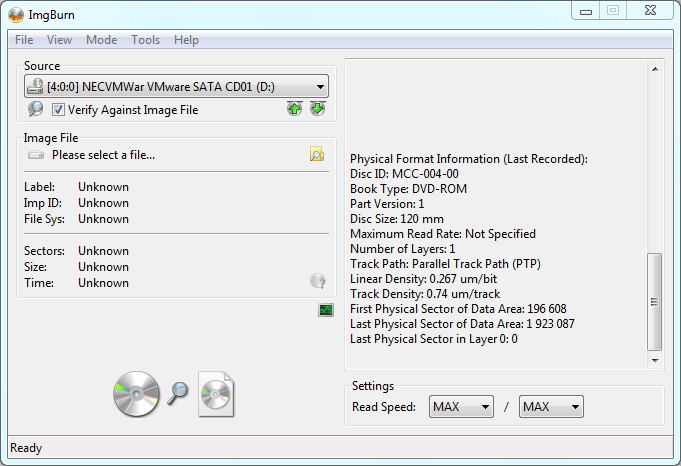Click 'Physical Format Information (Last Recorded)' heading
The width and height of the screenshot is (681, 466).
click(469, 159)
